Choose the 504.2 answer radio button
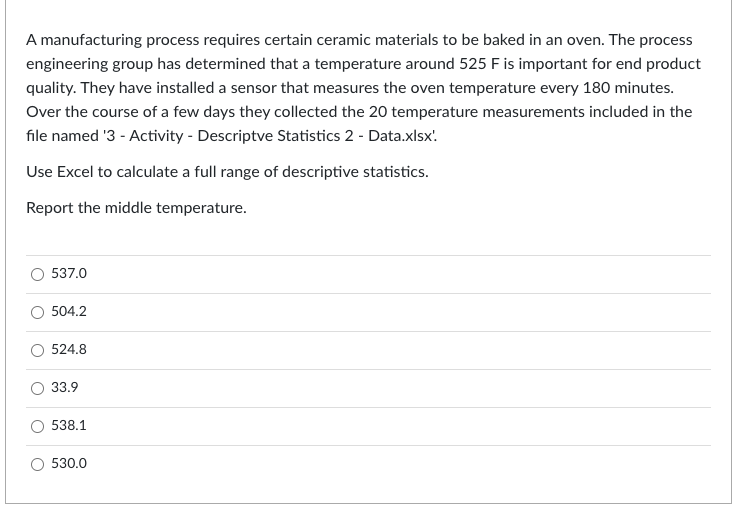Viewport: 751px width, 515px height. (37, 312)
